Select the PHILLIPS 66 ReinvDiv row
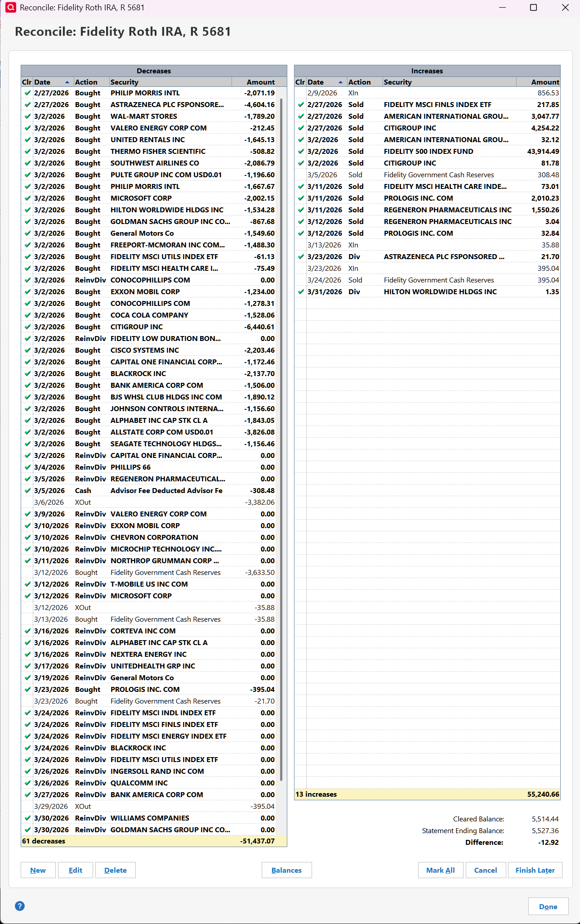 point(149,467)
